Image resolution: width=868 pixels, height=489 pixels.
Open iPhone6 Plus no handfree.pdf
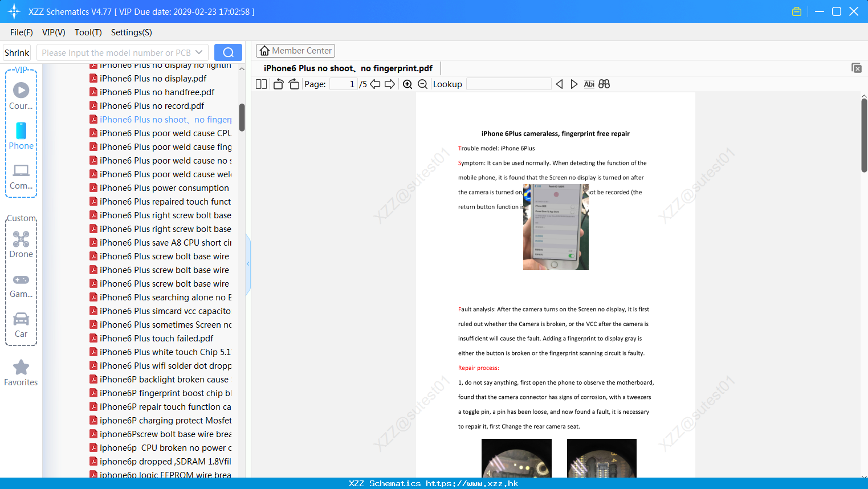coord(157,92)
